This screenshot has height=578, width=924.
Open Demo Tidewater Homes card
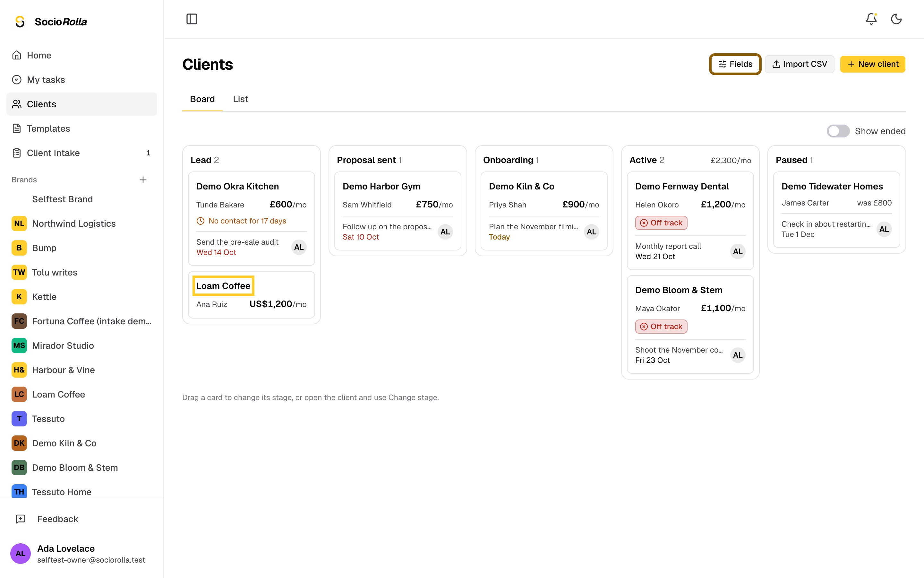[x=836, y=209]
